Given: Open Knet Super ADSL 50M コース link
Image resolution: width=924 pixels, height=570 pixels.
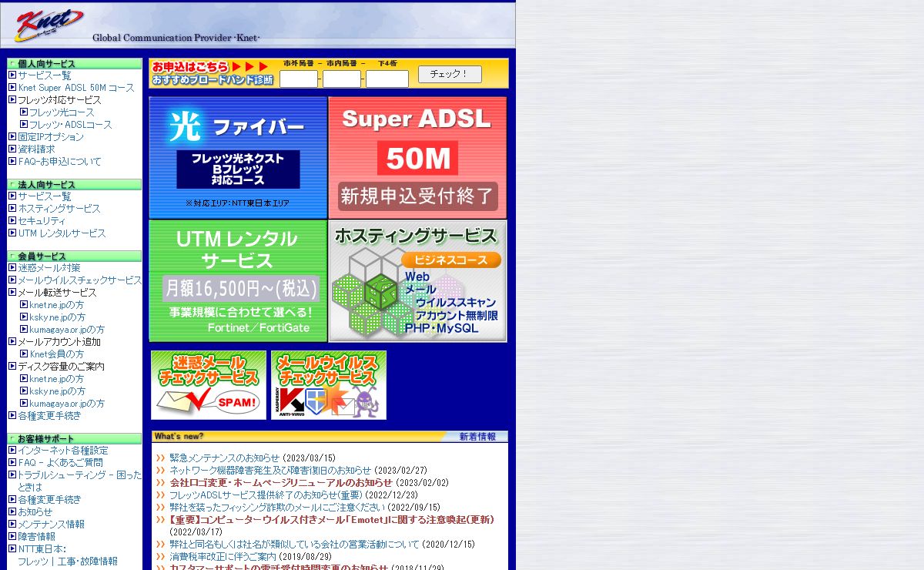Looking at the screenshot, I should [x=76, y=88].
